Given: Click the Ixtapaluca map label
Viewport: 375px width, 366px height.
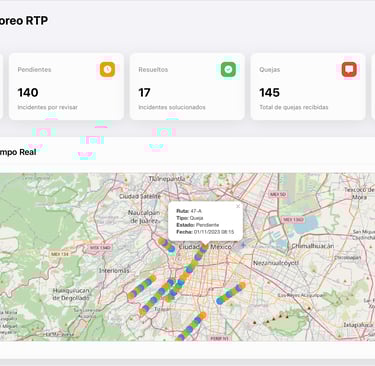Looking at the screenshot, I should tap(358, 325).
